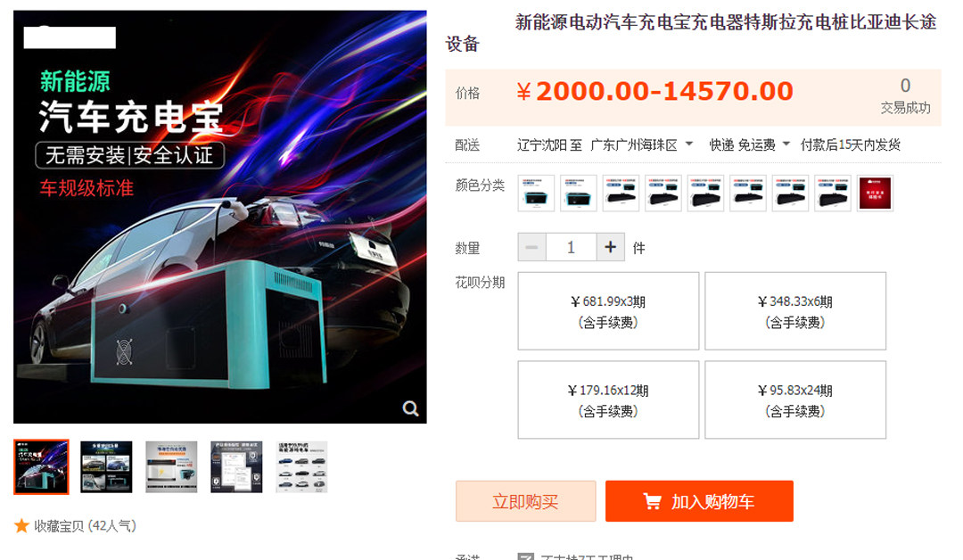Choose the second teal charger variant
This screenshot has height=560, width=963.
click(x=579, y=193)
